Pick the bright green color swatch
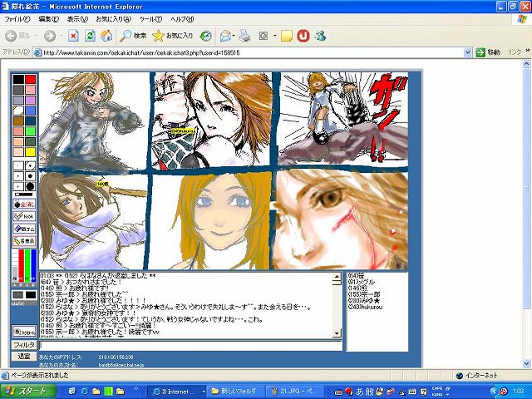 point(30,131)
